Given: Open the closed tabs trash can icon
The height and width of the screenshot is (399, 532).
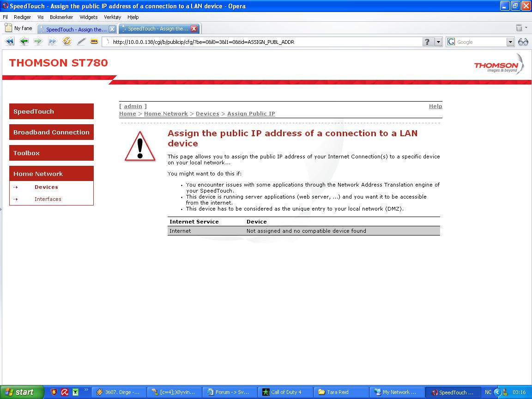Looking at the screenshot, I should coord(519,28).
